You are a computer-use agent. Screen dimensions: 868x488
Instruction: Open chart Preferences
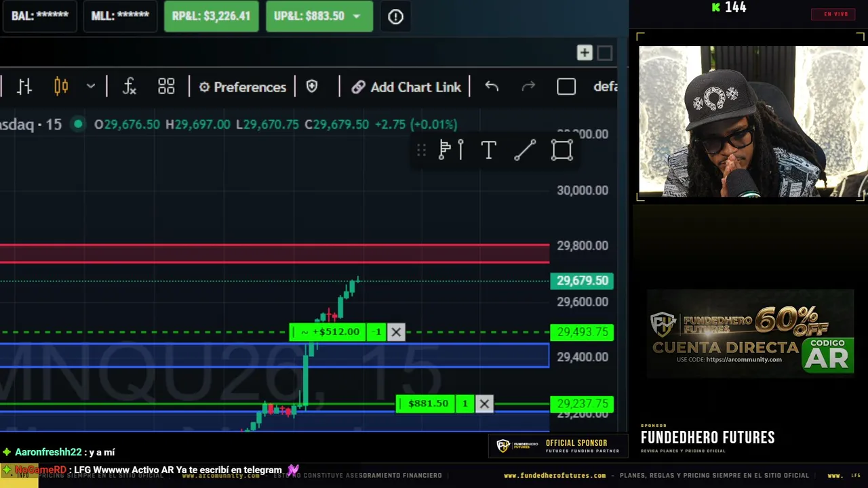[x=242, y=87]
